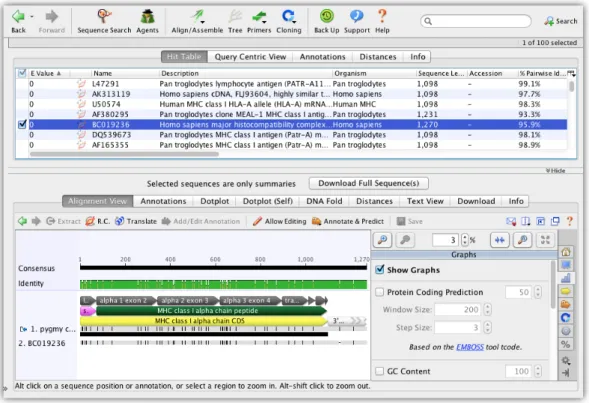Image resolution: width=589 pixels, height=403 pixels.
Task: Open the Dotplot (Self) tab
Action: 267,201
